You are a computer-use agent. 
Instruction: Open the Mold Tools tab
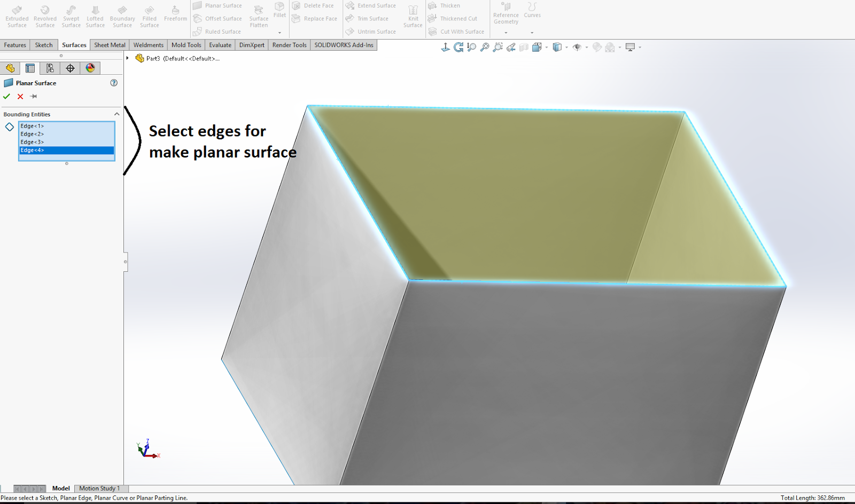pos(186,45)
